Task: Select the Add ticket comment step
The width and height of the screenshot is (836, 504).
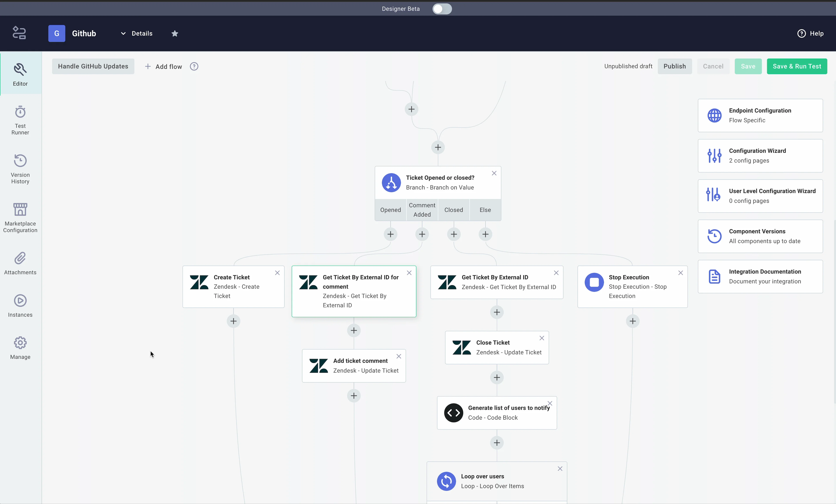Action: coord(354,366)
